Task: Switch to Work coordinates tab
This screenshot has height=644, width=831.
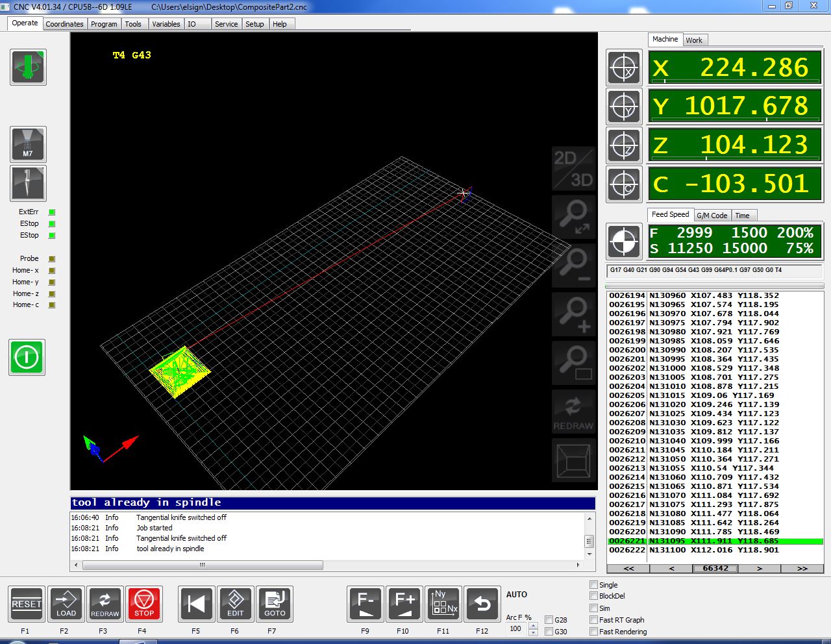Action: click(x=693, y=40)
